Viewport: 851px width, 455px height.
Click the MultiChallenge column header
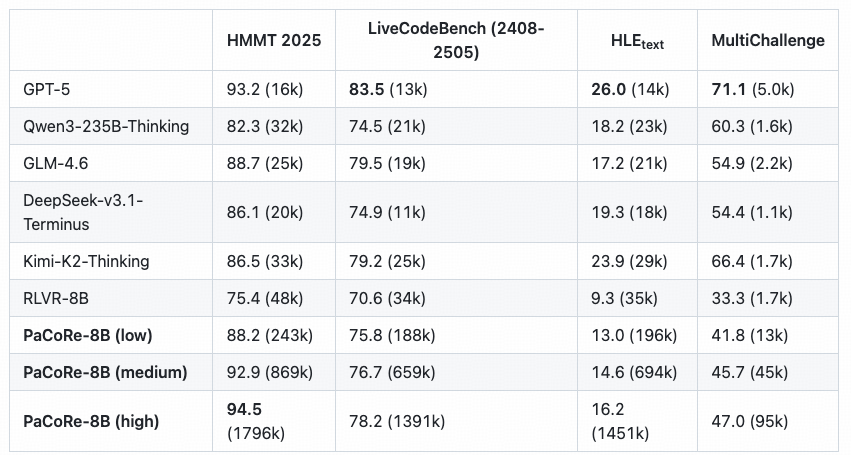(767, 41)
